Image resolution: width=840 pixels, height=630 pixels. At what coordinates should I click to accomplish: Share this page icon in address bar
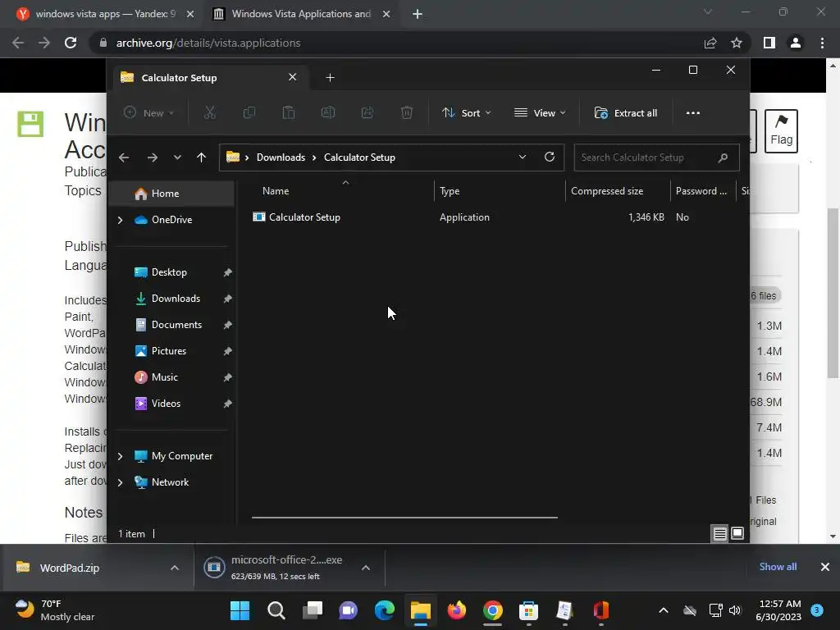click(x=710, y=43)
